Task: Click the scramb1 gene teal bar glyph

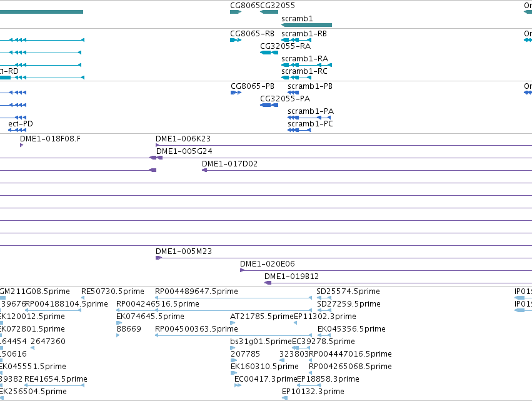Action: coord(307,25)
